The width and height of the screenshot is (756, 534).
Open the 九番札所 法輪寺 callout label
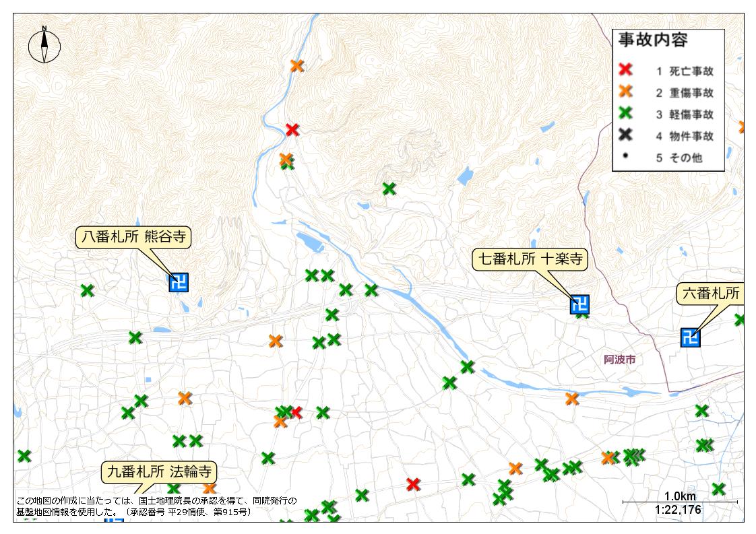[x=159, y=471]
